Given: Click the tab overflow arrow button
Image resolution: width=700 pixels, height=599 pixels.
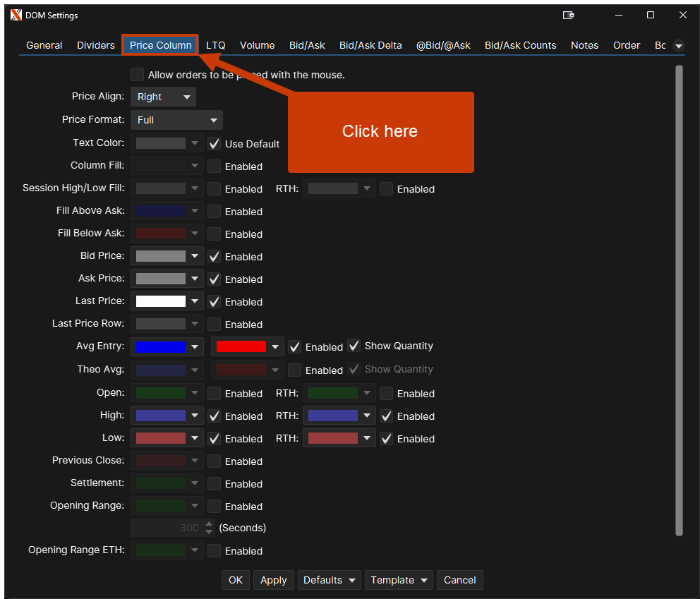Looking at the screenshot, I should pyautogui.click(x=679, y=46).
